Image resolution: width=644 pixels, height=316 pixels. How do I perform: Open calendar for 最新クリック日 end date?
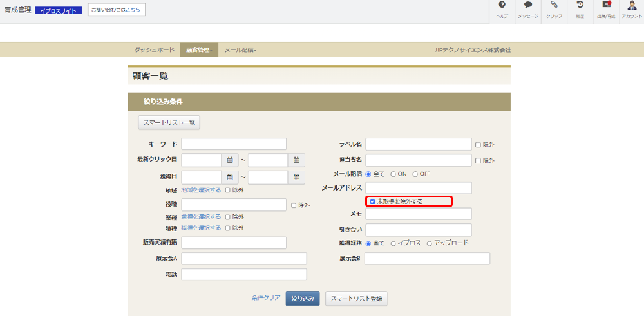tap(296, 160)
